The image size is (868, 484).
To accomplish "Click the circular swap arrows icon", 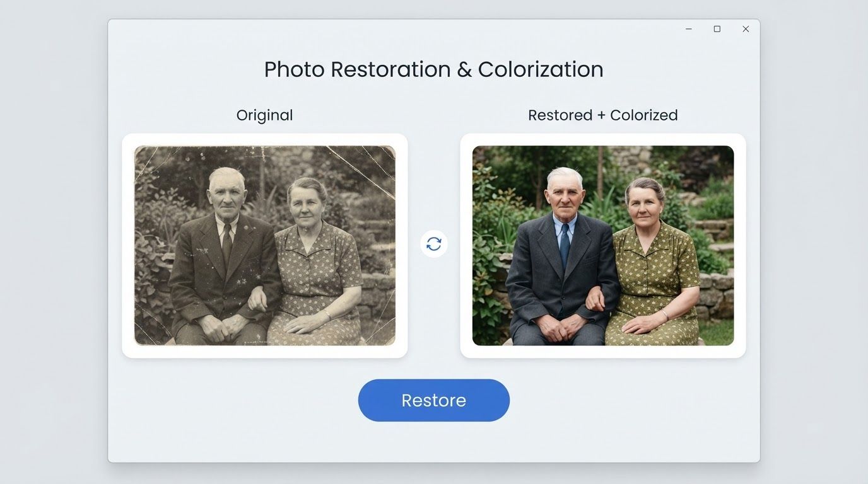I will (x=434, y=244).
